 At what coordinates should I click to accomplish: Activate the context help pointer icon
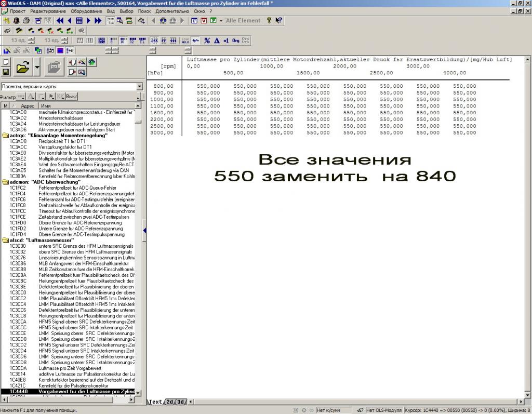click(x=278, y=21)
